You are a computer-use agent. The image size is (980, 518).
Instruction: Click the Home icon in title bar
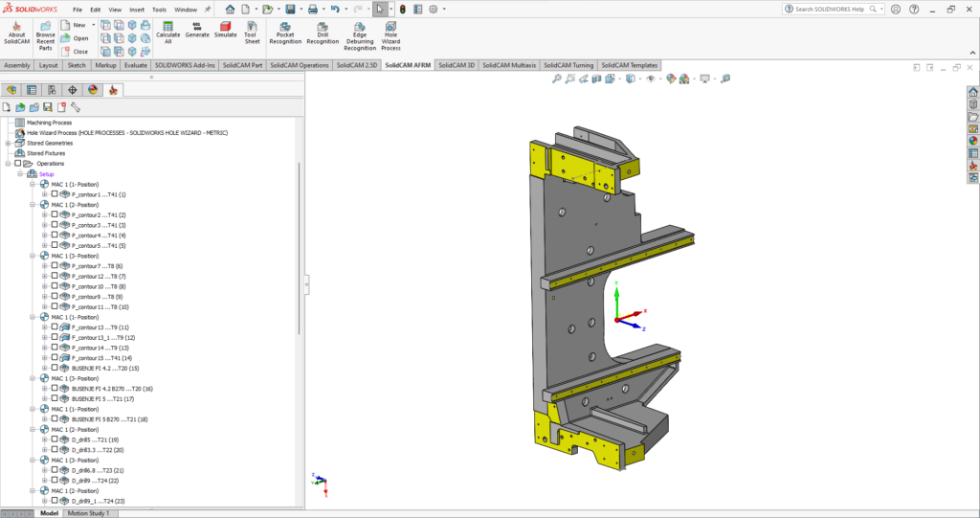(x=230, y=10)
